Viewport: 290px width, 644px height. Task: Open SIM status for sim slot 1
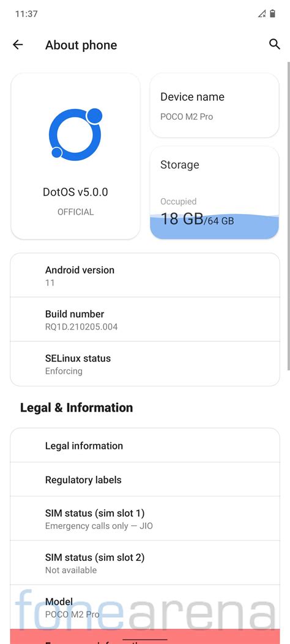pyautogui.click(x=145, y=519)
